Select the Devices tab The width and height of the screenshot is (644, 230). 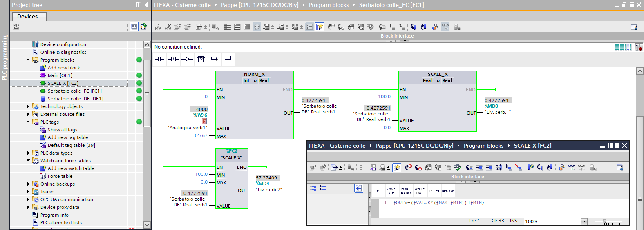pos(27,16)
